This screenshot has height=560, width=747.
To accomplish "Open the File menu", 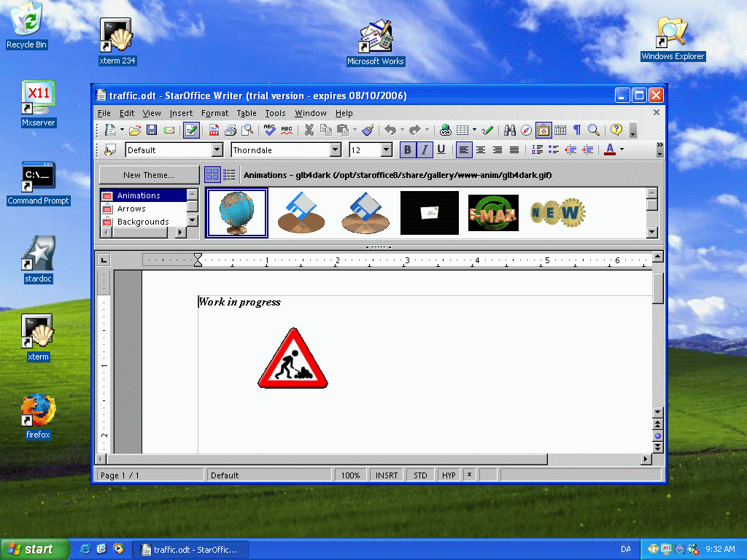I will pyautogui.click(x=104, y=113).
